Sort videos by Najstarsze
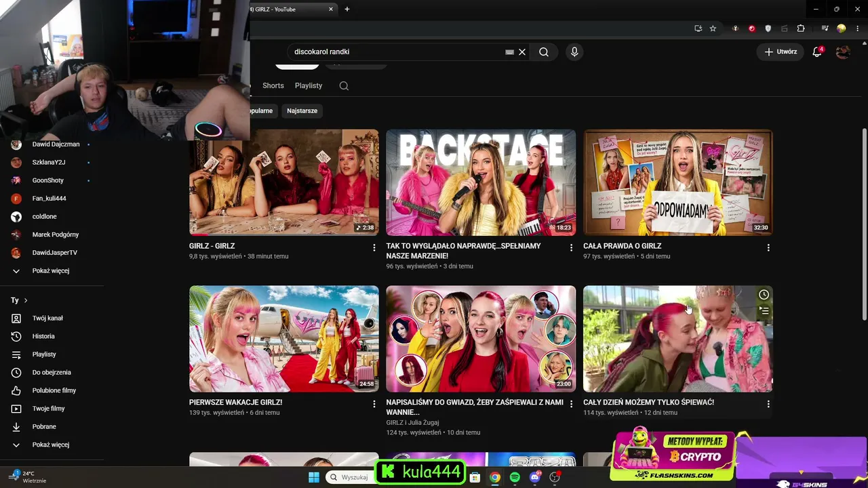 pyautogui.click(x=302, y=110)
